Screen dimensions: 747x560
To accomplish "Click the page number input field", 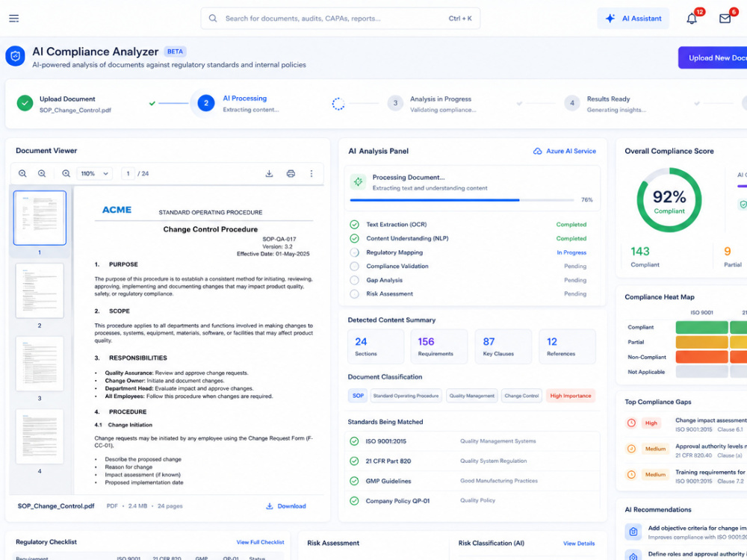I will click(128, 174).
